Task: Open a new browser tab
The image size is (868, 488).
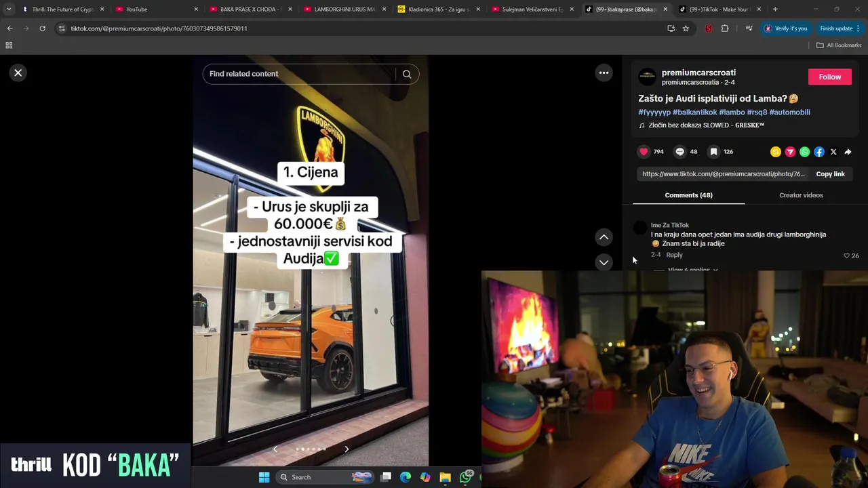Action: (x=775, y=9)
